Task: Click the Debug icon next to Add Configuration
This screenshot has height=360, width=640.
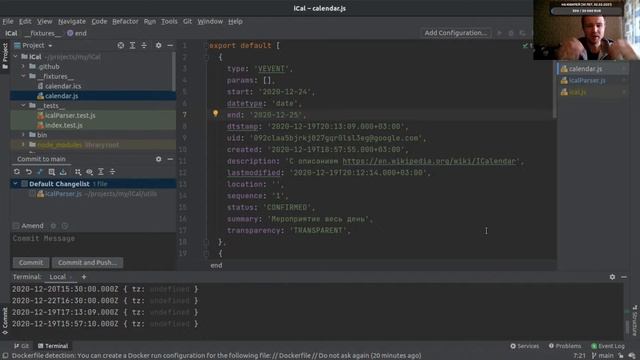Action: tap(511, 33)
